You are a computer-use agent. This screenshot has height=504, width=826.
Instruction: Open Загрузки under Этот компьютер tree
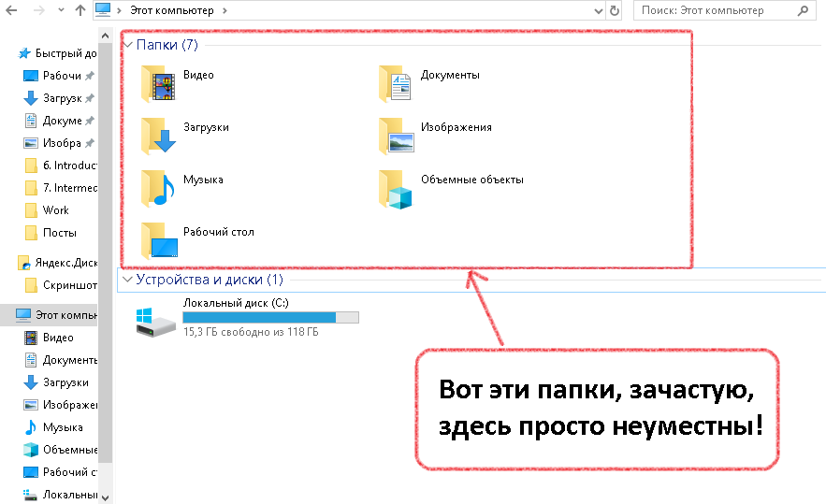56,382
